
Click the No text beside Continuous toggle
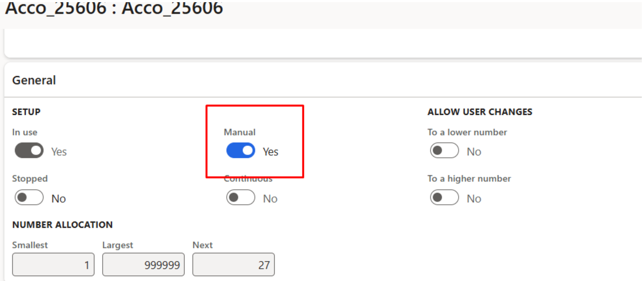[x=270, y=198]
